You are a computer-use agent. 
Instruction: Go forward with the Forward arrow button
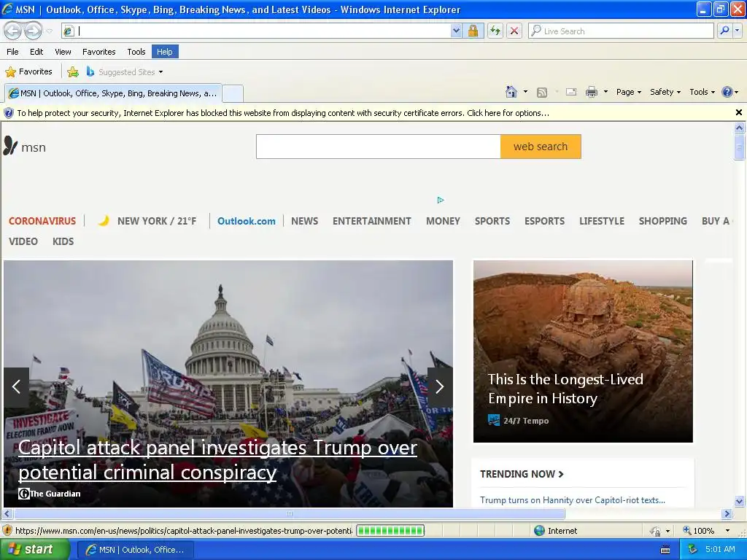33,31
